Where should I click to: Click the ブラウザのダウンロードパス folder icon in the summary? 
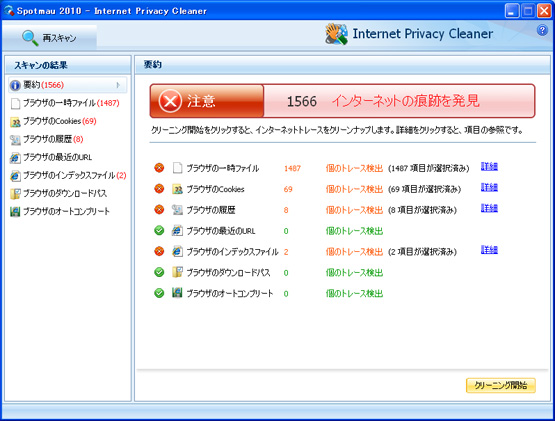pyautogui.click(x=177, y=272)
